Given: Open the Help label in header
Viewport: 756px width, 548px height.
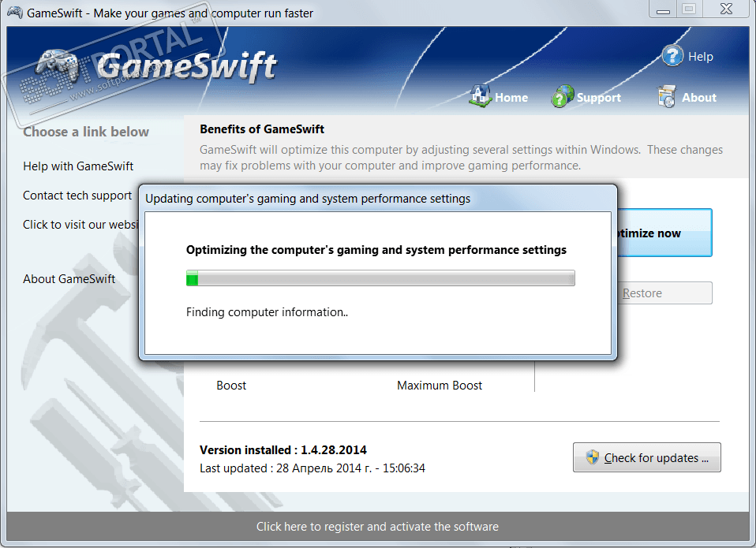Looking at the screenshot, I should [700, 57].
